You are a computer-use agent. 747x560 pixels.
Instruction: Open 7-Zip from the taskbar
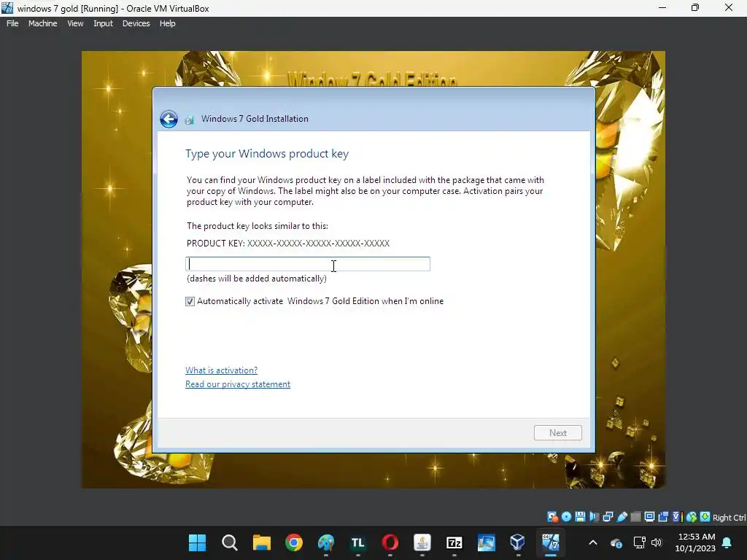[454, 542]
